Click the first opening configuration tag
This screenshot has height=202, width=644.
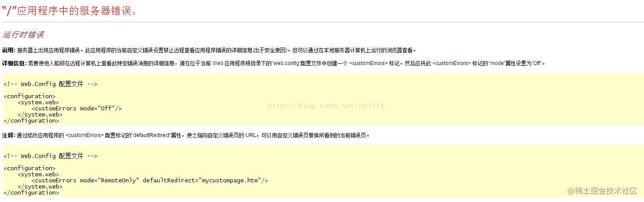30,96
